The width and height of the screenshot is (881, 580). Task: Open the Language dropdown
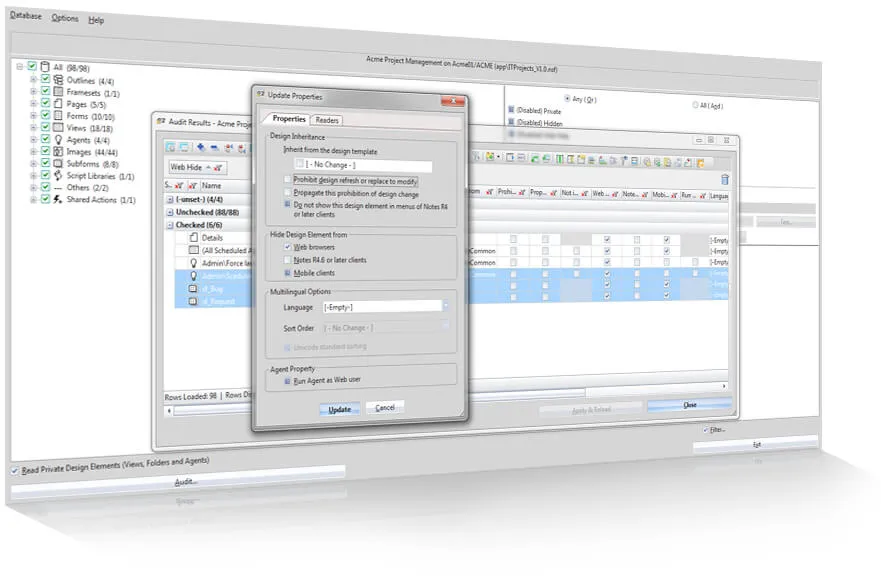(x=445, y=306)
